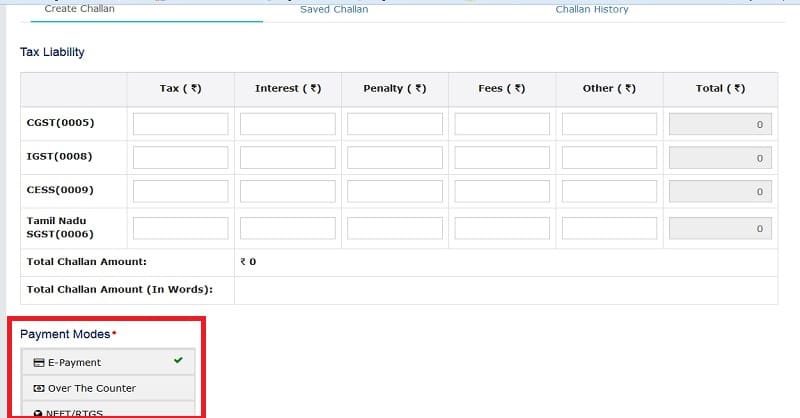Click the CESS(0009) Tax input field
Viewport: 800px width, 418px height.
tap(181, 191)
